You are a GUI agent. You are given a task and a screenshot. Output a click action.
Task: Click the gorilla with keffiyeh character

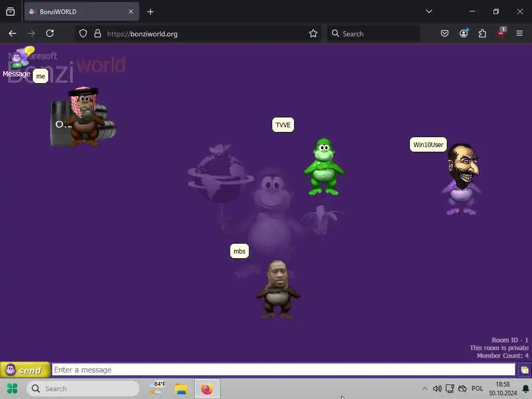pos(84,116)
